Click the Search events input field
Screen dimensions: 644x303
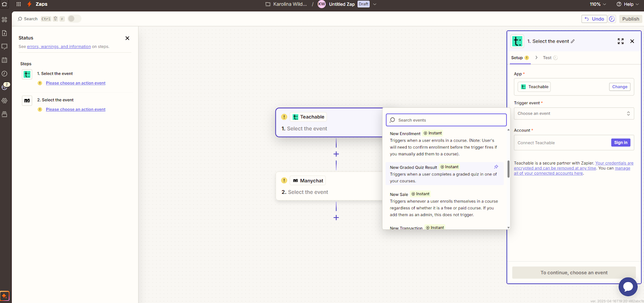446,120
